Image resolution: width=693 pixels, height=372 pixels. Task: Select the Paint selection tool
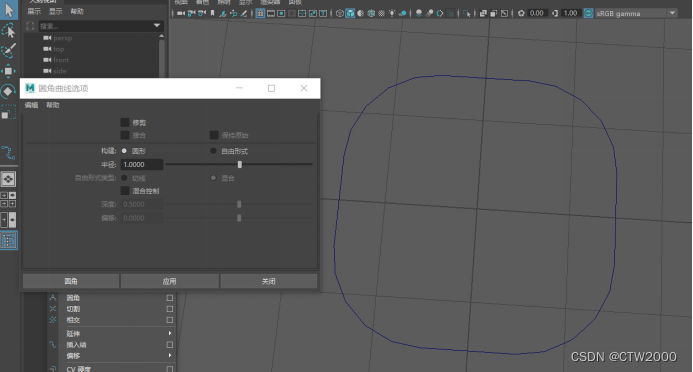(9, 50)
